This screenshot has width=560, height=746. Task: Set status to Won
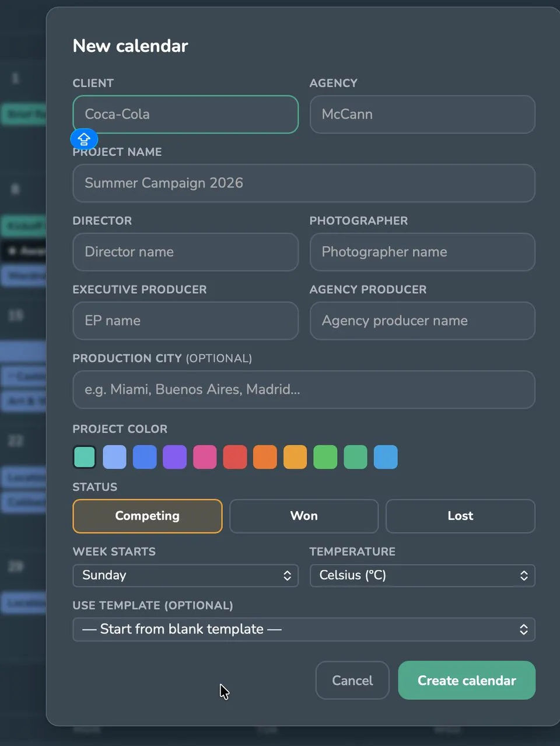304,516
